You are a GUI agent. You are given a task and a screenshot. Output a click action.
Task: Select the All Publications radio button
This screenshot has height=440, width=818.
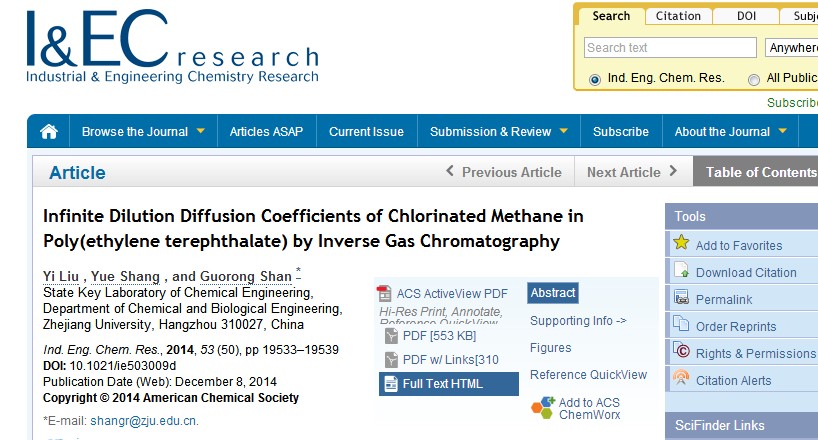tap(754, 79)
